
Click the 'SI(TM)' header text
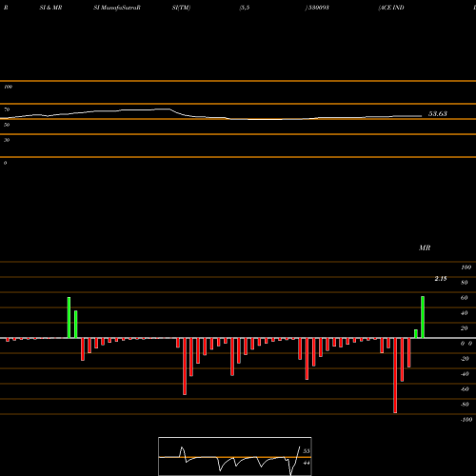[181, 8]
